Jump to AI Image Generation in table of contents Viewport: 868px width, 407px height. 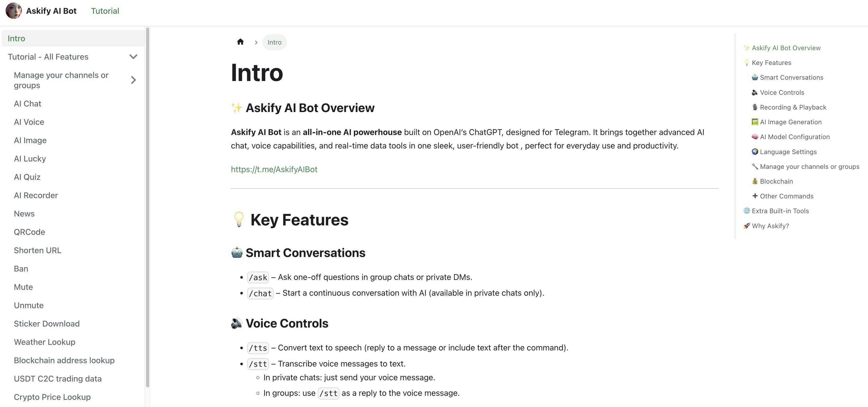(x=791, y=122)
